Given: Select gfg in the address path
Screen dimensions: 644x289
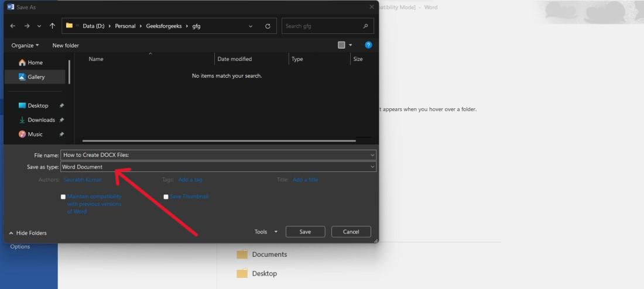Looking at the screenshot, I should 196,26.
